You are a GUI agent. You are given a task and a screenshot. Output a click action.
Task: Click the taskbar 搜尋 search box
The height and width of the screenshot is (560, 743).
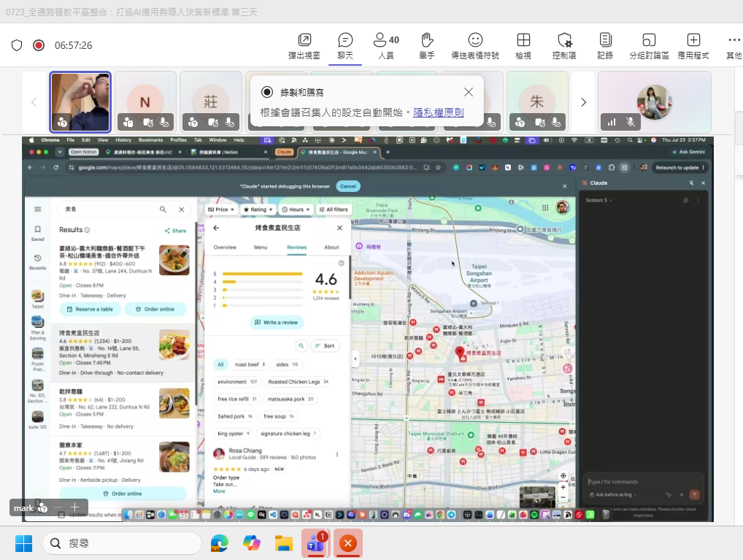pyautogui.click(x=122, y=543)
